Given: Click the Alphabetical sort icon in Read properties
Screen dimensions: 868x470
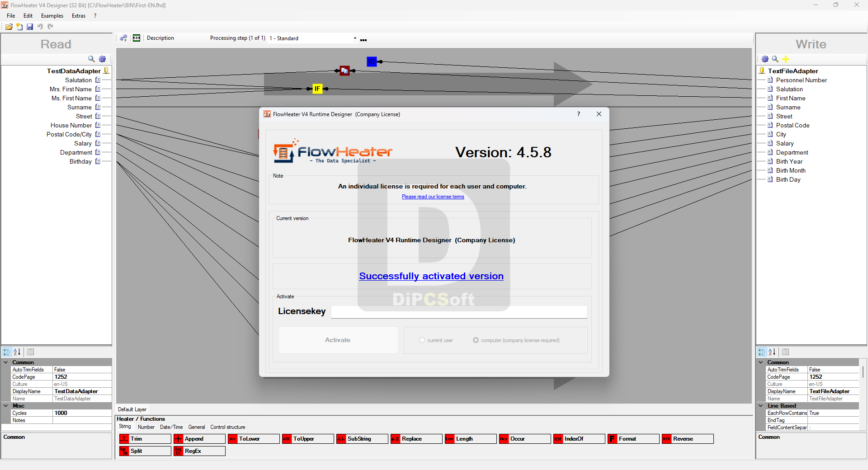Looking at the screenshot, I should click(17, 352).
